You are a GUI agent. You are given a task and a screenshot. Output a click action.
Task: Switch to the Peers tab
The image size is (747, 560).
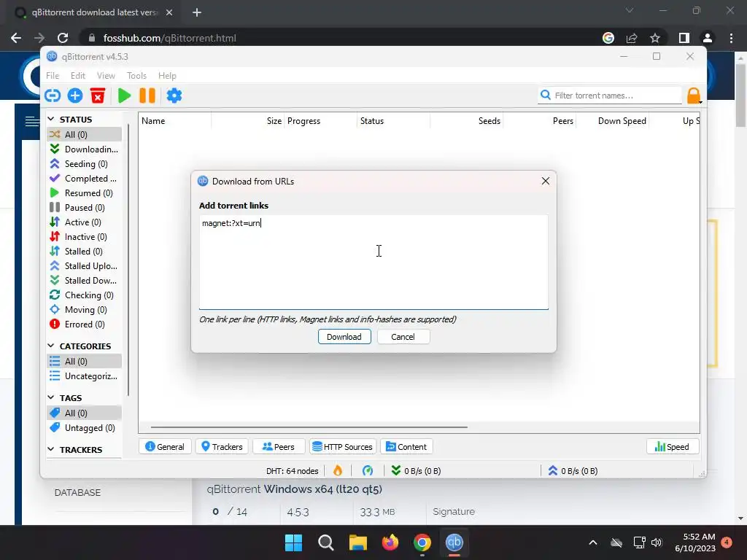279,447
